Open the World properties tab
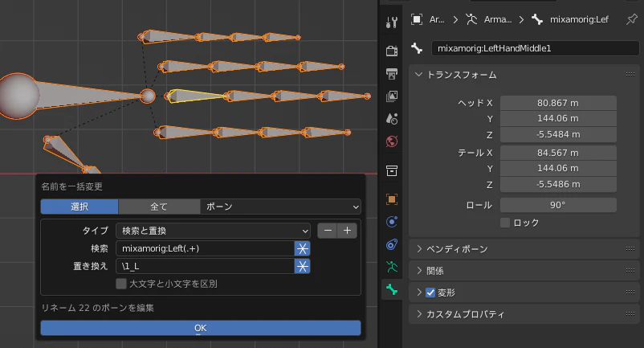The width and height of the screenshot is (644, 348). [x=391, y=141]
